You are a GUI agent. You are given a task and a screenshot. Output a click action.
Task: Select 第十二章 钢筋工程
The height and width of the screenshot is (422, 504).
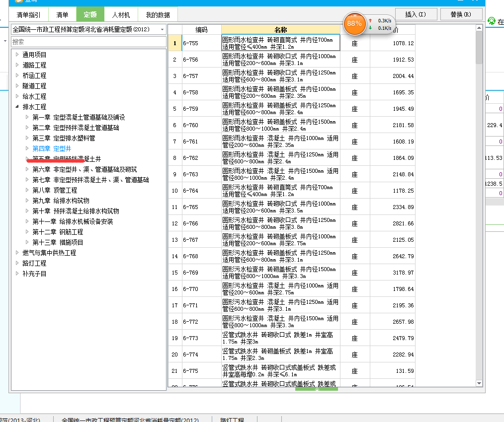pyautogui.click(x=58, y=232)
